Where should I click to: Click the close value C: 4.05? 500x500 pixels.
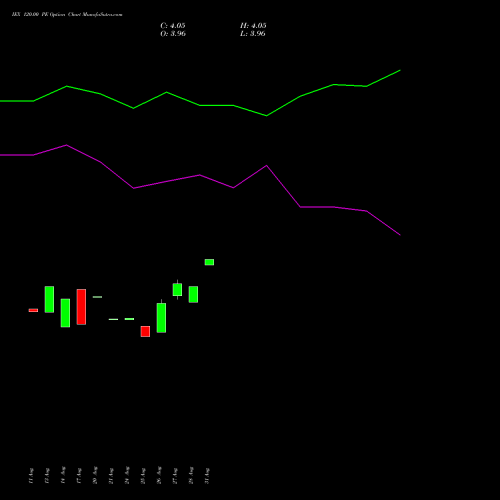coord(173,26)
